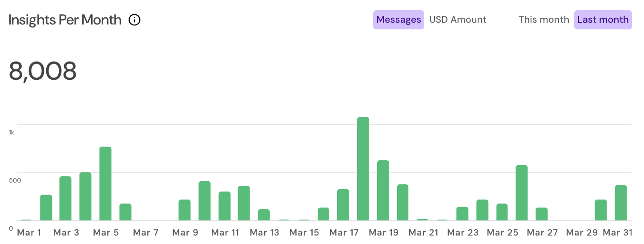Switch metric to USD Amount
Screen dimensions: 644x244
[458, 20]
